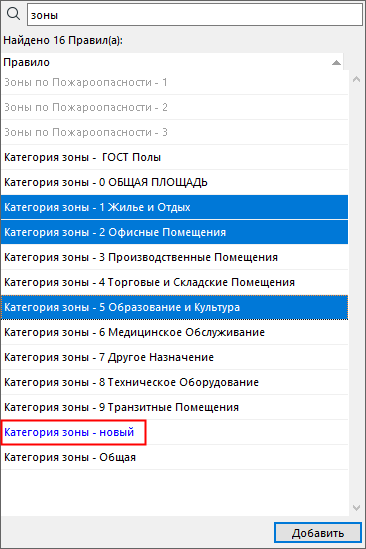This screenshot has width=366, height=549.
Task: Select "Категория зоны - 8 Техническое Оборудование"
Action: pos(174,382)
